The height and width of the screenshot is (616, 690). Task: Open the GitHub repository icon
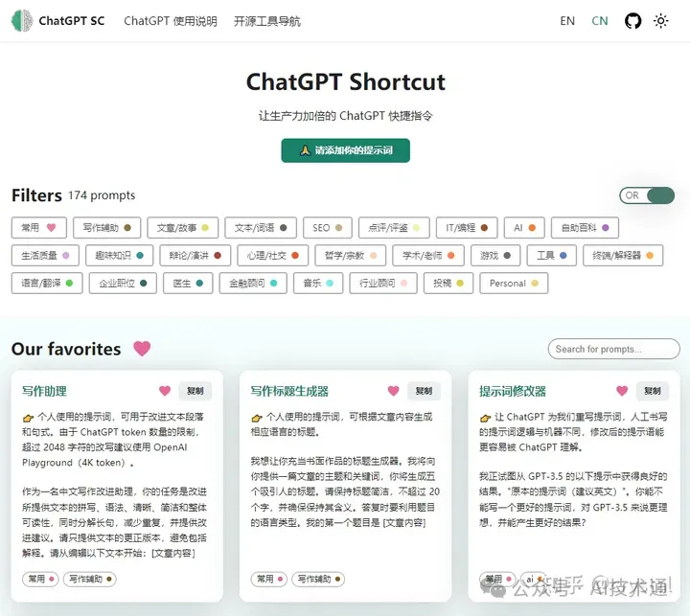632,21
